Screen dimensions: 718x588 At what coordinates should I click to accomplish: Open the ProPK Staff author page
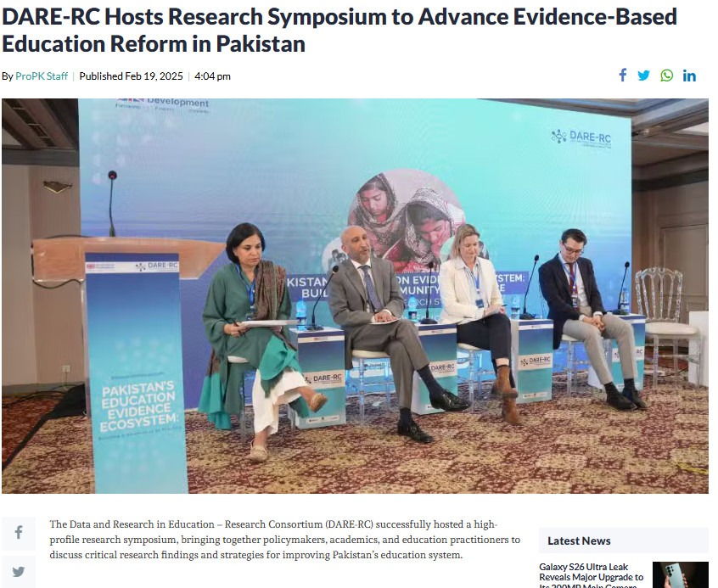42,76
